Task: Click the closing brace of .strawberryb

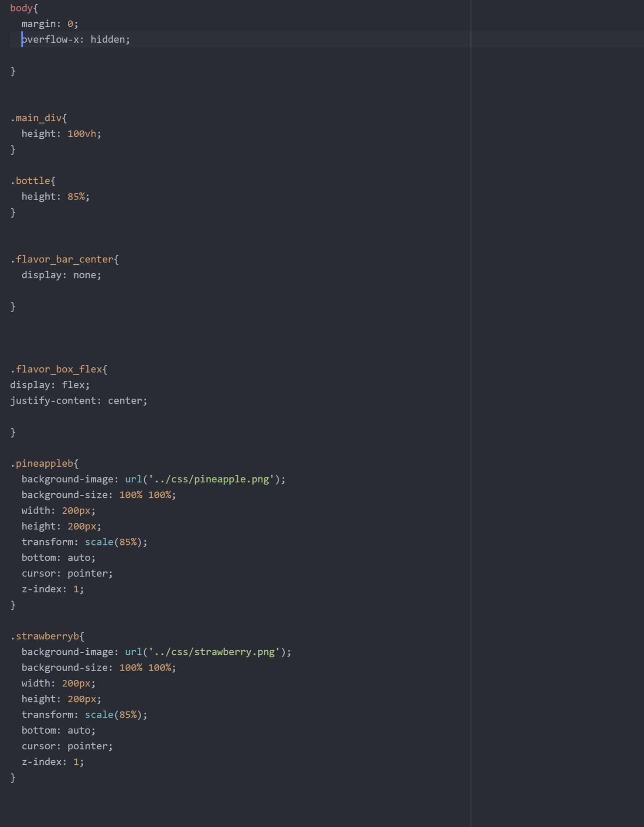Action: click(13, 777)
